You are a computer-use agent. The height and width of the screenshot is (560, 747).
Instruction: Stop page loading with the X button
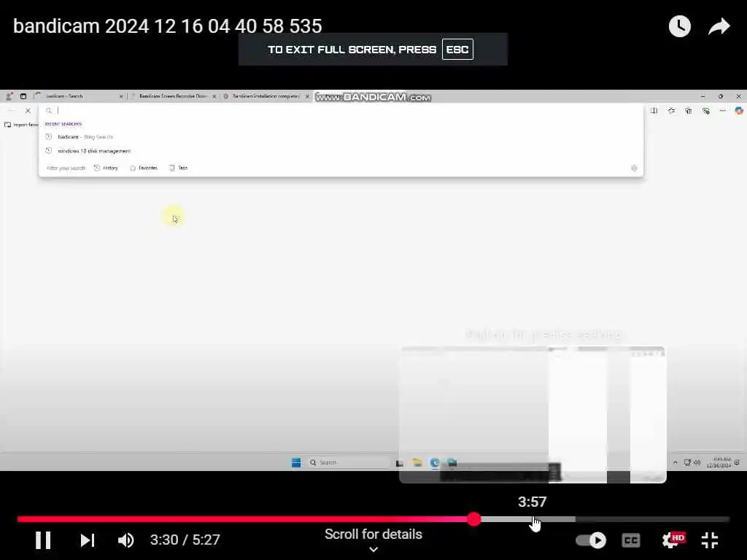click(28, 111)
